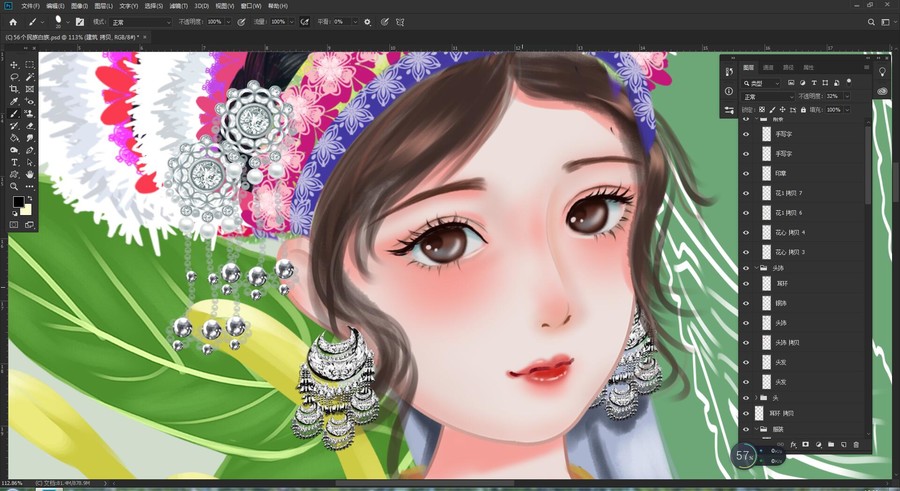900x491 pixels.
Task: Select the Pen tool
Action: click(30, 150)
